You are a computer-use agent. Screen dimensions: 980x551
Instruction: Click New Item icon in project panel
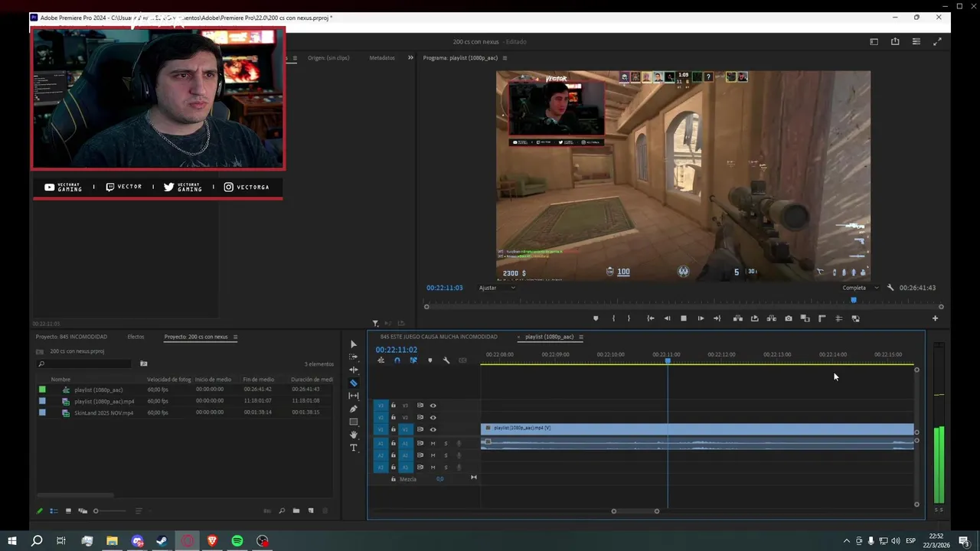[x=311, y=510]
